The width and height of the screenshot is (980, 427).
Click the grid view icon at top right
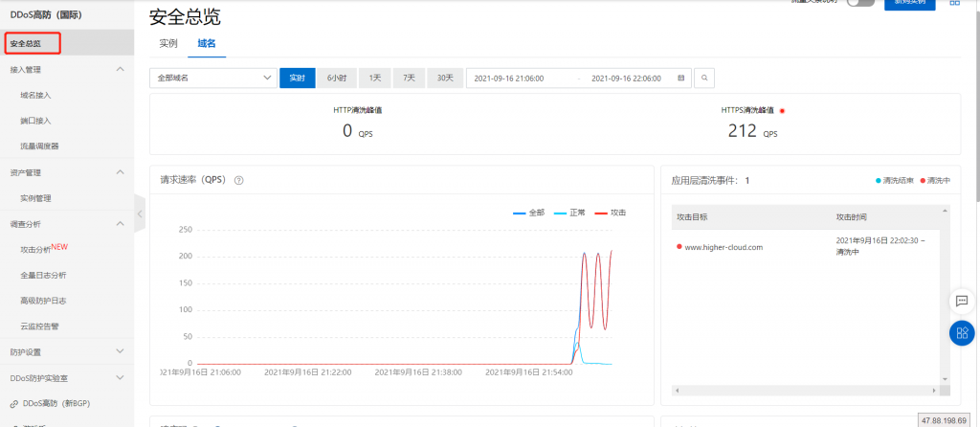955,3
